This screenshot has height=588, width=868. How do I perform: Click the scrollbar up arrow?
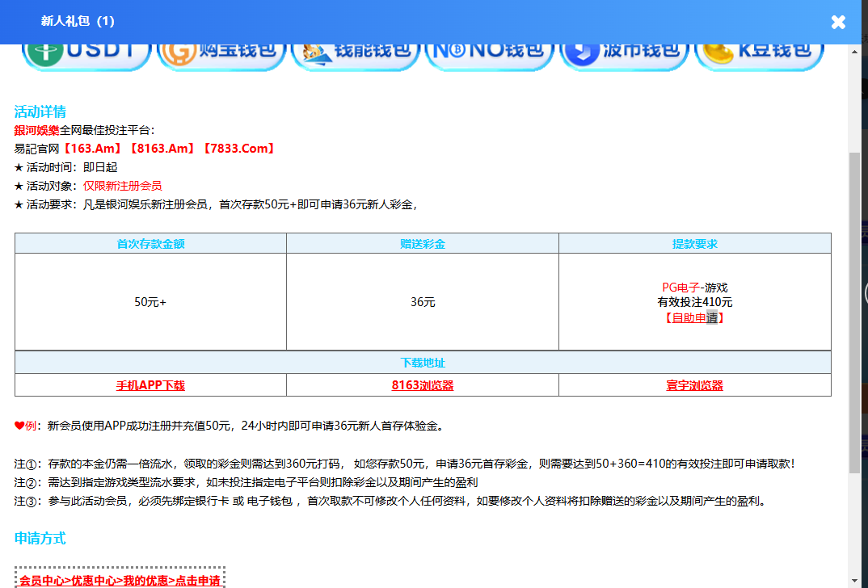click(855, 51)
